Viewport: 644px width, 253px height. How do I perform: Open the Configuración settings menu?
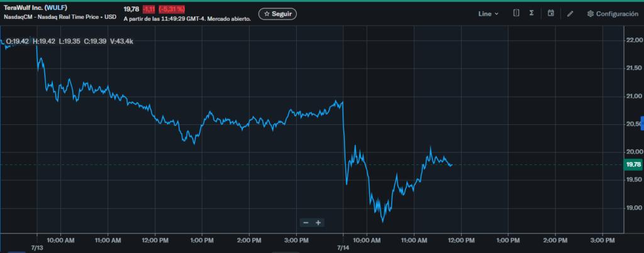point(613,14)
